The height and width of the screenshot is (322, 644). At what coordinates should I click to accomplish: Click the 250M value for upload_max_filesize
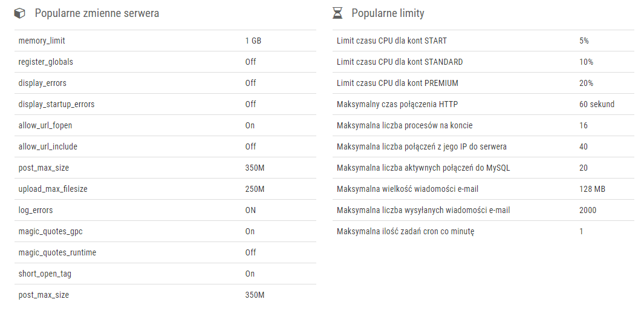point(255,189)
